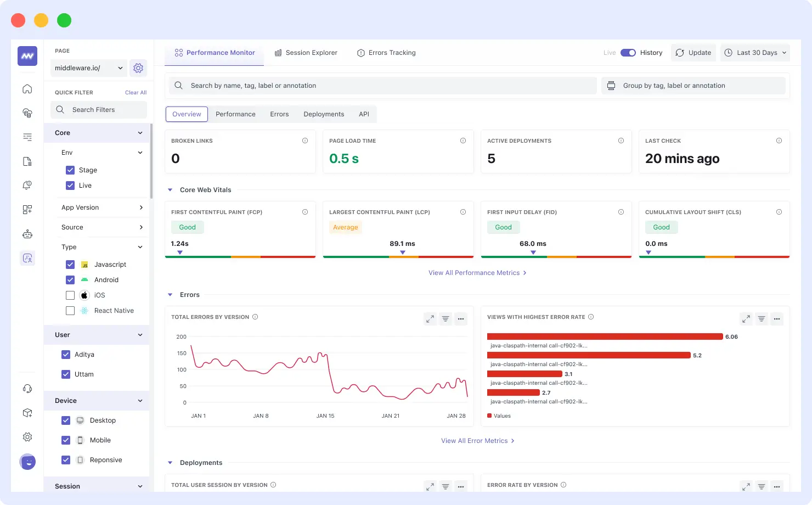Open the Last 30 Days date range picker
The width and height of the screenshot is (812, 505).
pyautogui.click(x=755, y=52)
